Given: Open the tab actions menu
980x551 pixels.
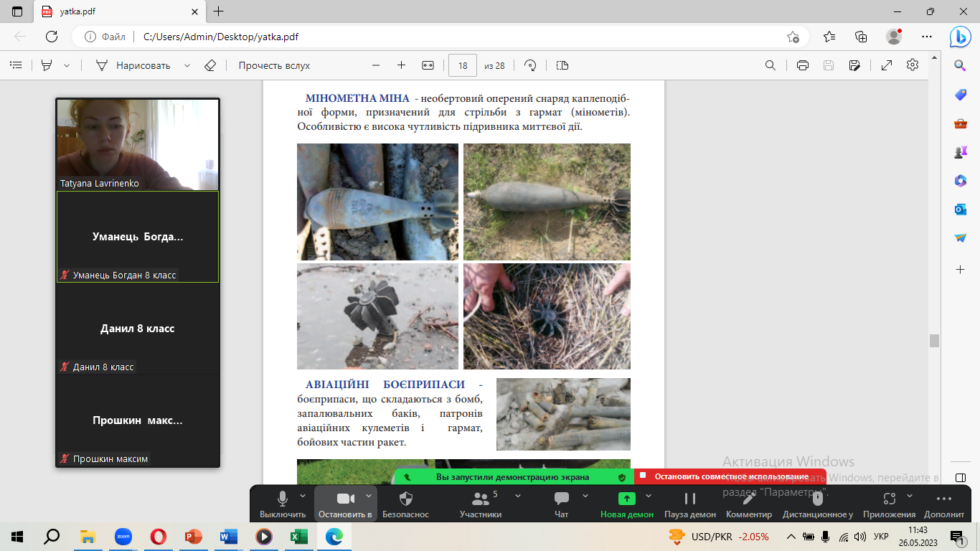Looking at the screenshot, I should pos(17,11).
